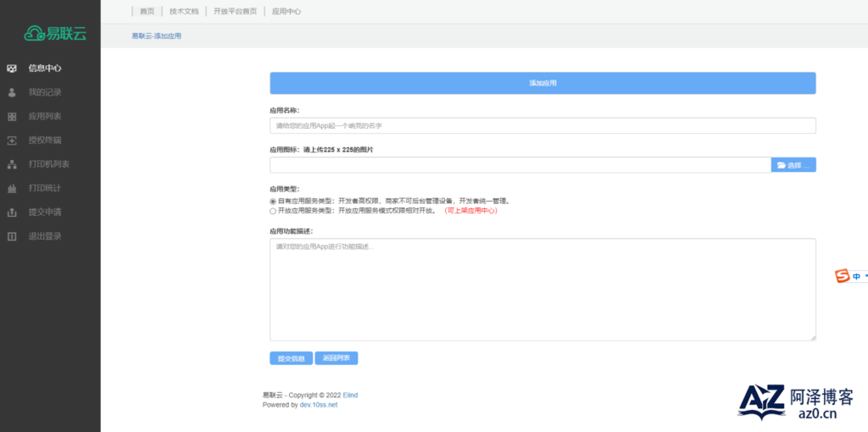Image resolution: width=868 pixels, height=432 pixels.
Task: Click the 信息中心 sidebar icon
Action: (x=12, y=68)
